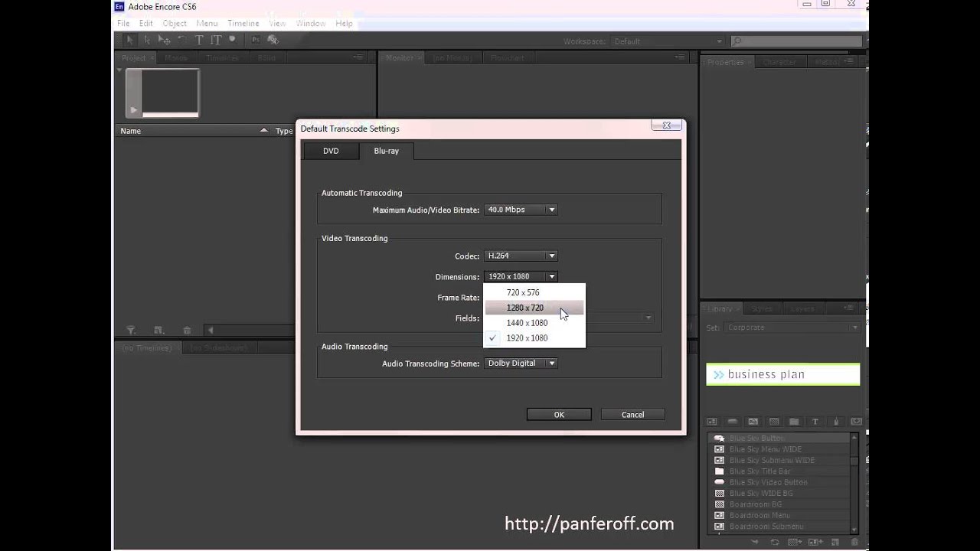Screen dimensions: 980x551
Task: Open the Workspace dropdown in the toolbar
Action: coord(668,41)
